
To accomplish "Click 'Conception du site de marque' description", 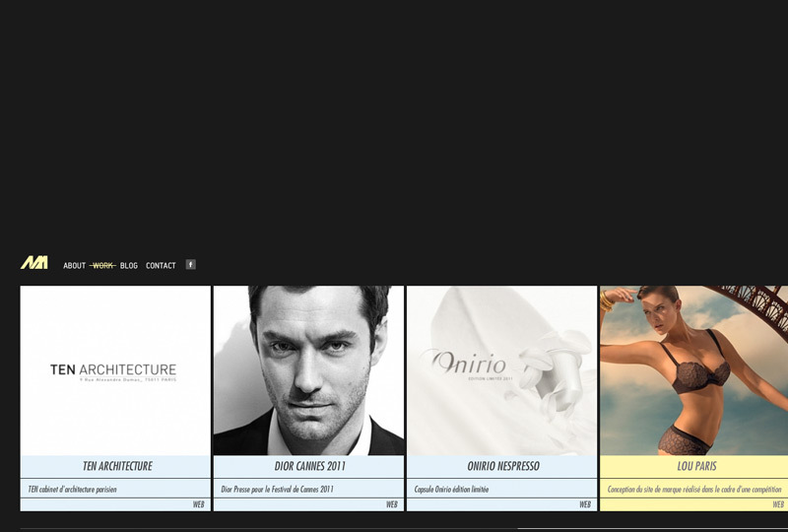I will (x=694, y=489).
